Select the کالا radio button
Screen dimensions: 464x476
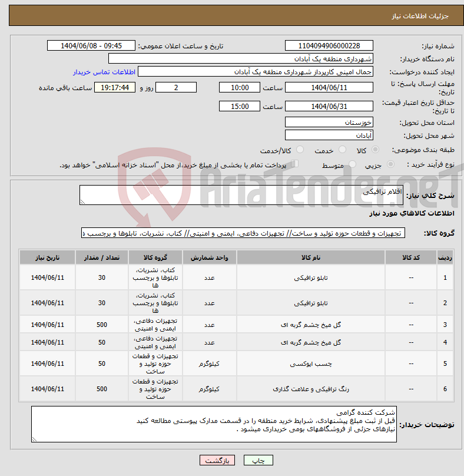[376, 150]
